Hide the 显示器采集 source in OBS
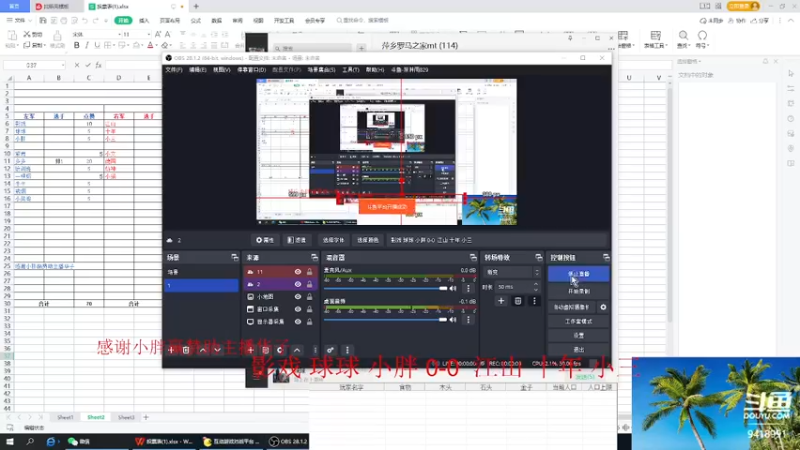Viewport: 800px width, 450px height. point(298,322)
